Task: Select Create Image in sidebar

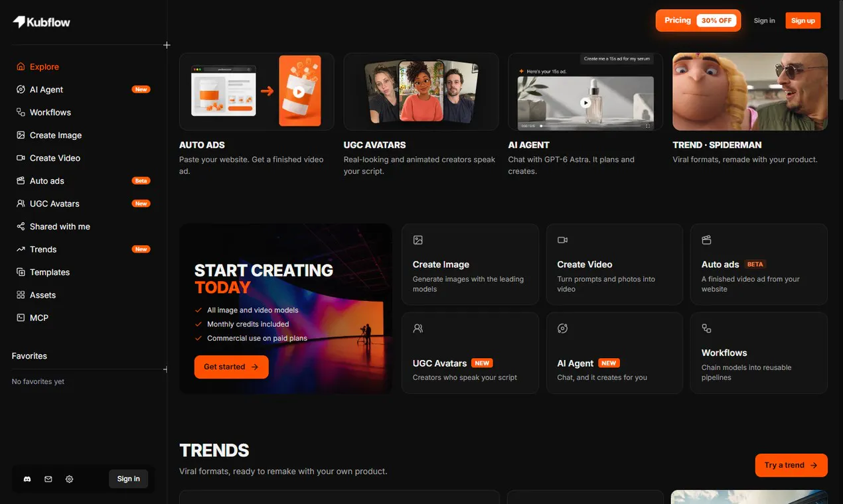Action: click(84, 135)
